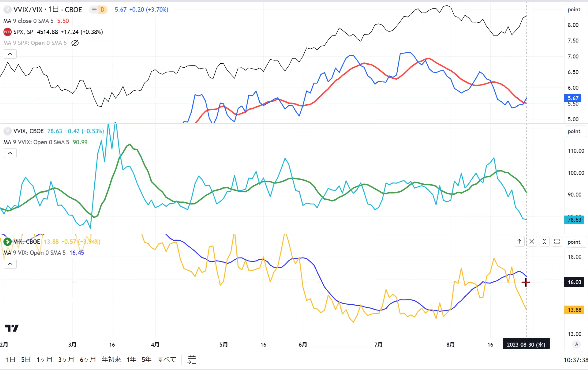Collapse the top pane legend chevron
The width and height of the screenshot is (588, 370).
point(10,54)
